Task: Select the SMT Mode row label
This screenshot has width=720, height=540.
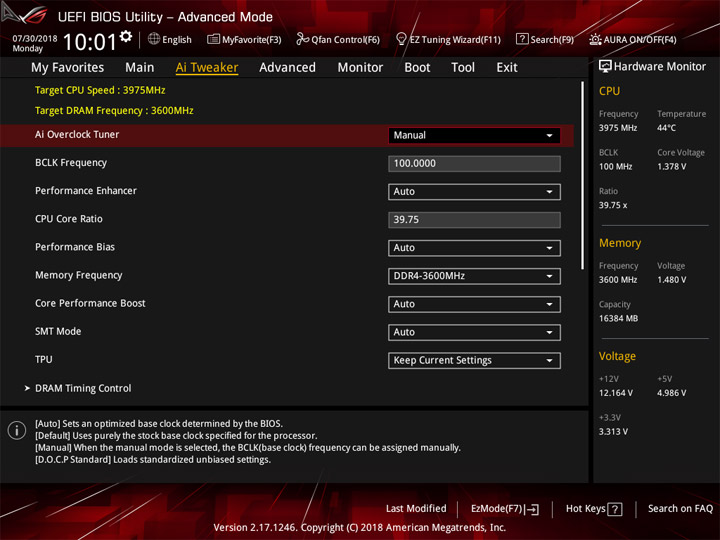Action: [x=58, y=331]
